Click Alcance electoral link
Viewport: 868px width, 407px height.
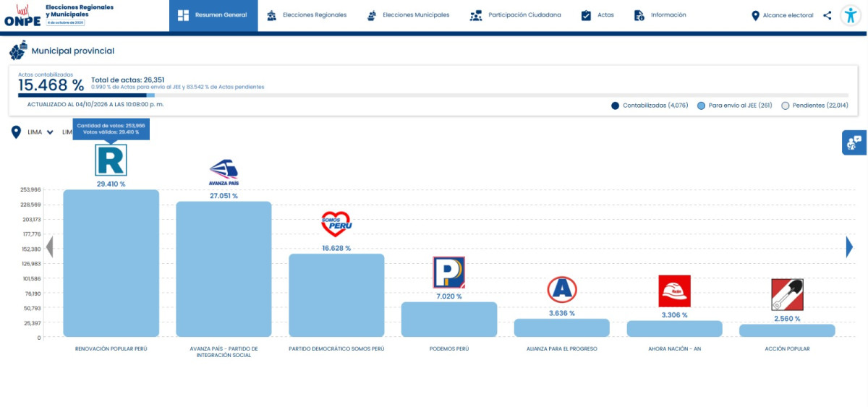click(x=782, y=15)
